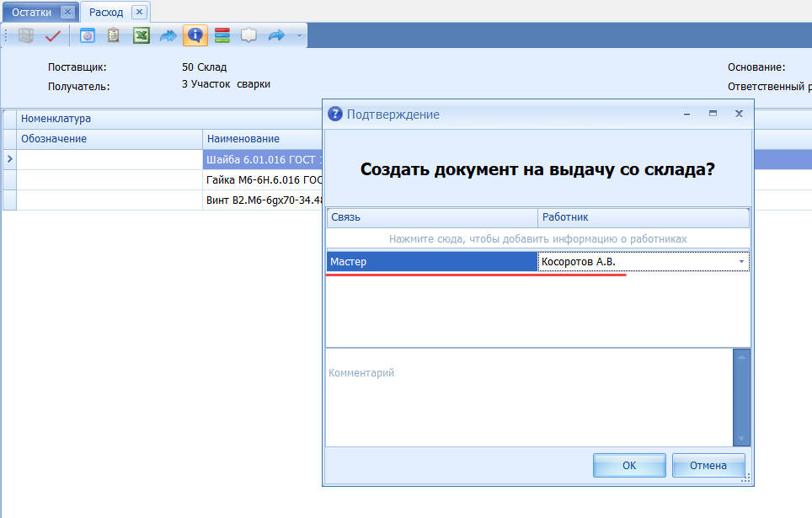Click the double blue arrow forward icon
Screen dimensions: 812x518
point(168,35)
